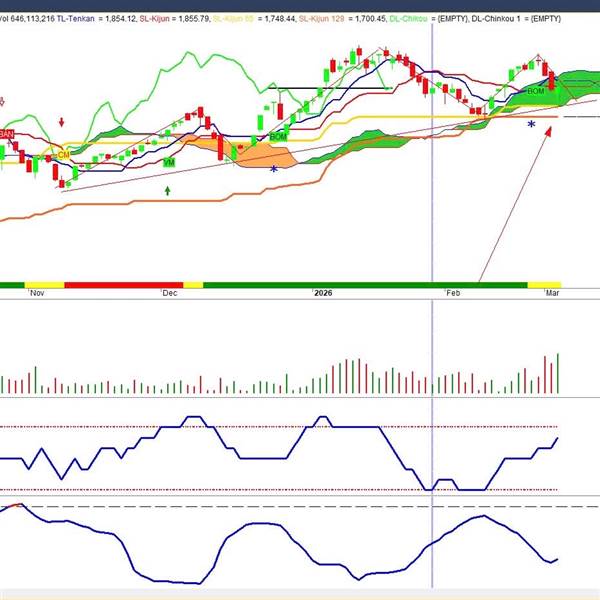Click the VM signal marker near December
The image size is (600, 600).
169,163
